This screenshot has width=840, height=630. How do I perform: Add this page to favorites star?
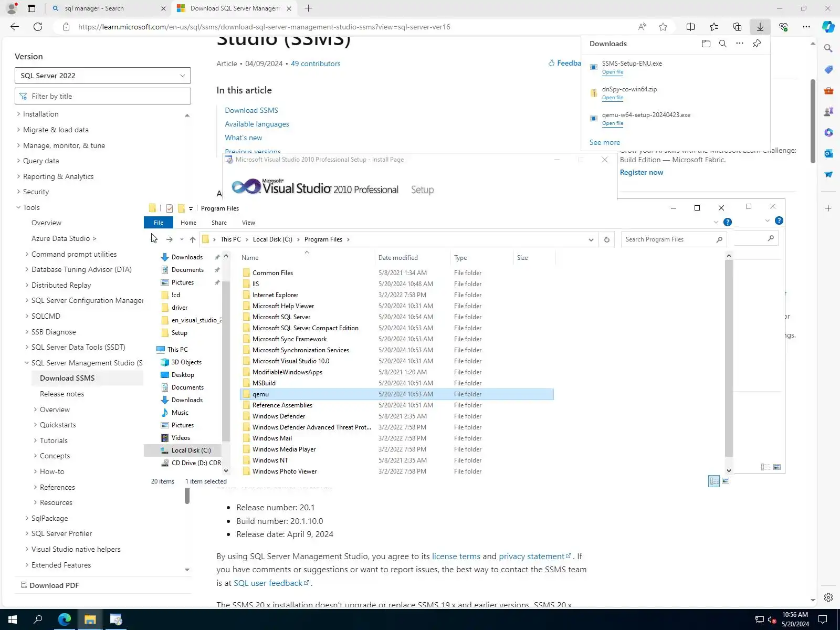coord(663,27)
